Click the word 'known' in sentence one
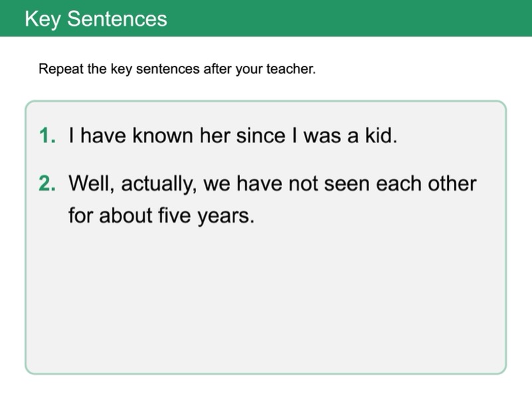 [159, 136]
